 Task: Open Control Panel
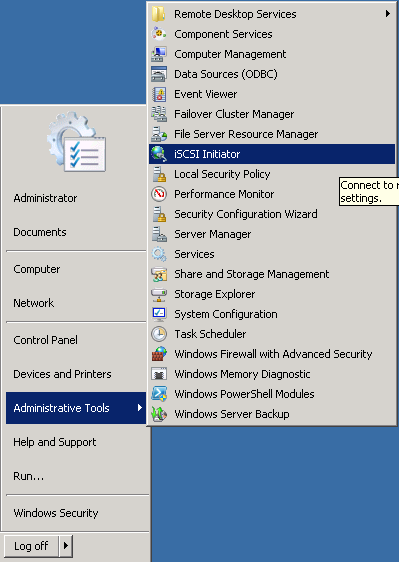(x=76, y=340)
